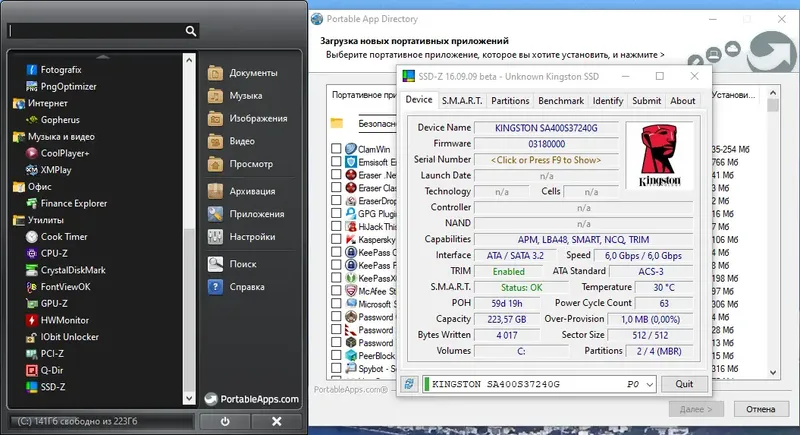Collapse the Утилиты category
The height and width of the screenshot is (435, 800).
coord(38,220)
